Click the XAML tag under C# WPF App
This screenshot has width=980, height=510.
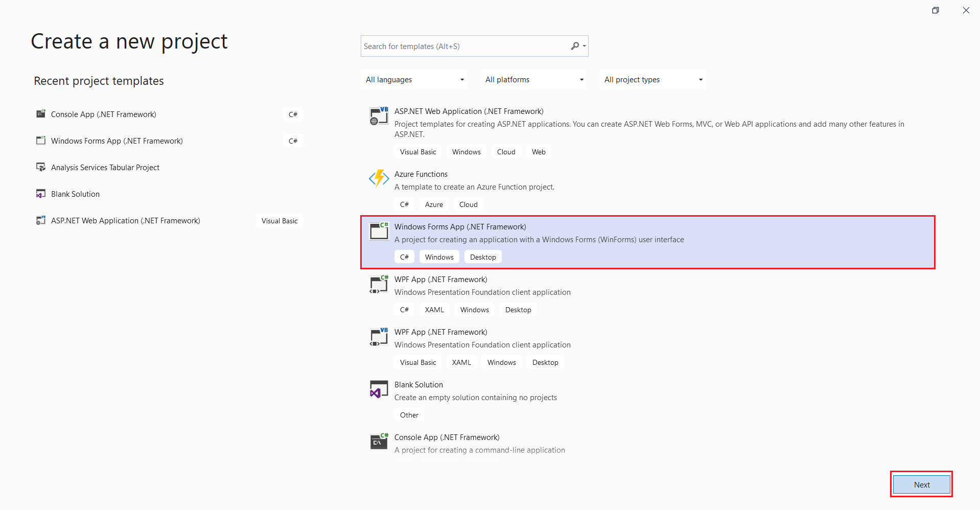pyautogui.click(x=434, y=310)
